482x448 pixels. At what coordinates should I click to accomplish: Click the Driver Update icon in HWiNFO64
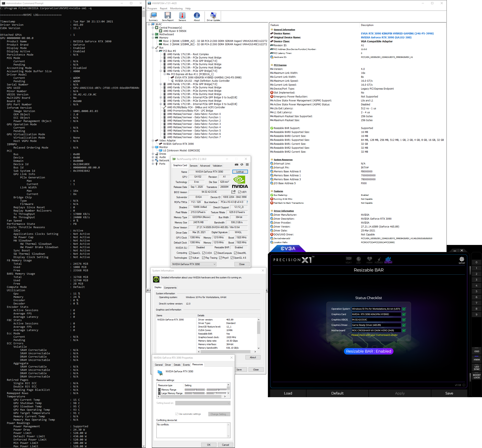[x=213, y=17]
